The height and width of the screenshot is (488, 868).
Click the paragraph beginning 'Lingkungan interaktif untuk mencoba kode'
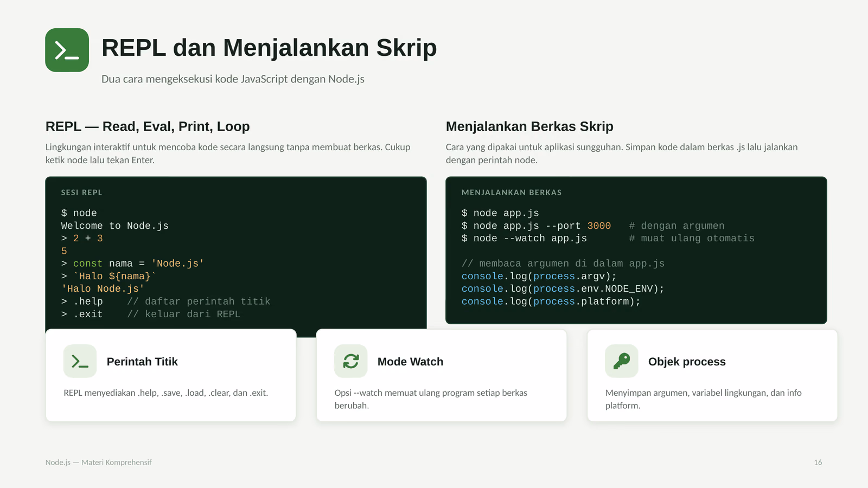pos(228,153)
